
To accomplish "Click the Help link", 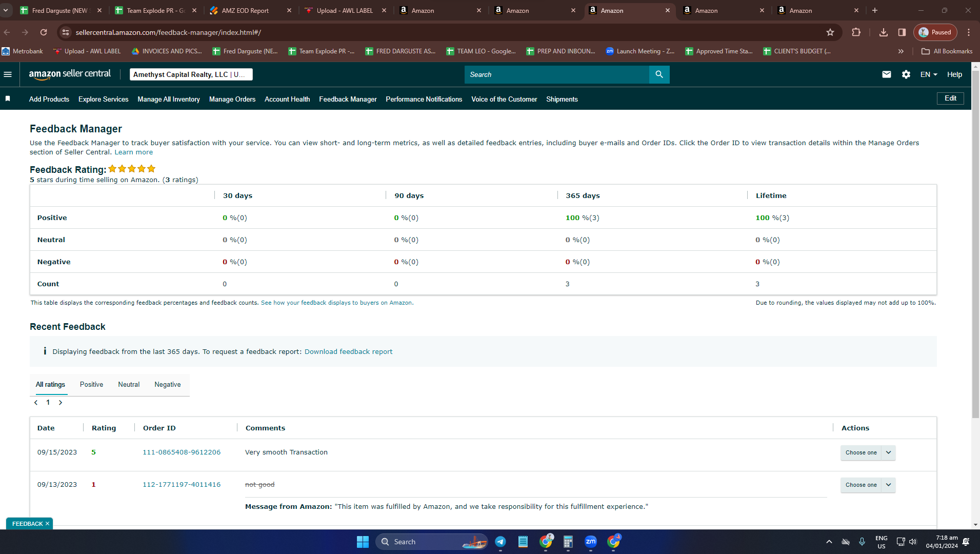I will (x=954, y=74).
